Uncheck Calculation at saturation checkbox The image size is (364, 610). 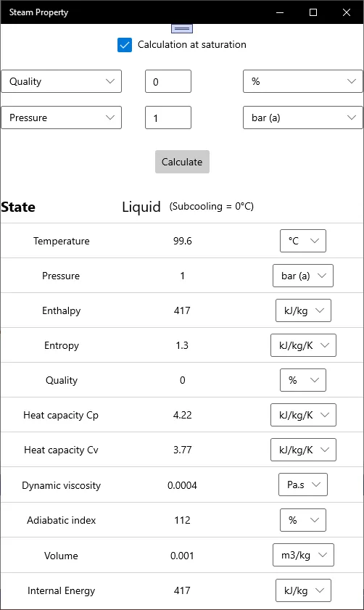[x=125, y=45]
